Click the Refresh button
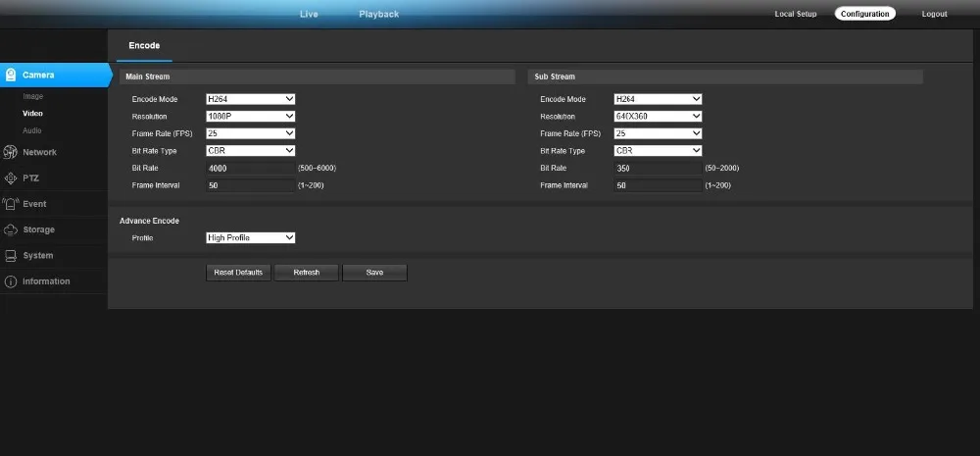The image size is (980, 456). point(306,273)
